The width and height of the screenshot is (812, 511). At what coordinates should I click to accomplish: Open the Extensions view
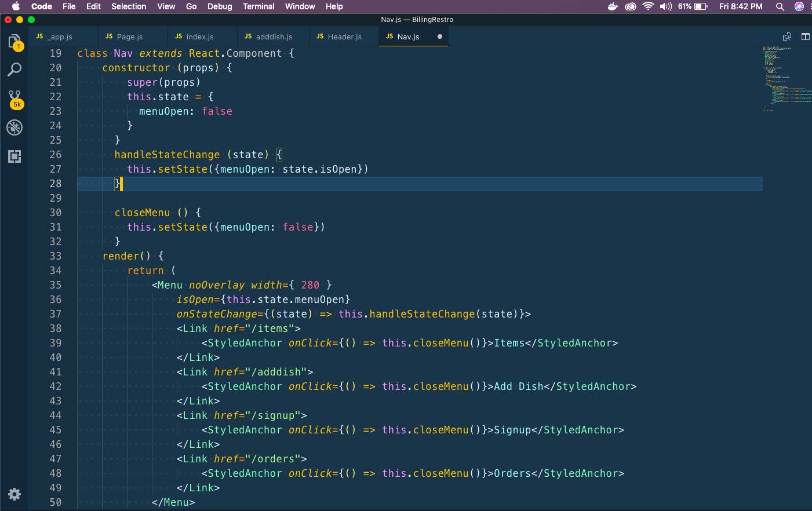coord(14,156)
